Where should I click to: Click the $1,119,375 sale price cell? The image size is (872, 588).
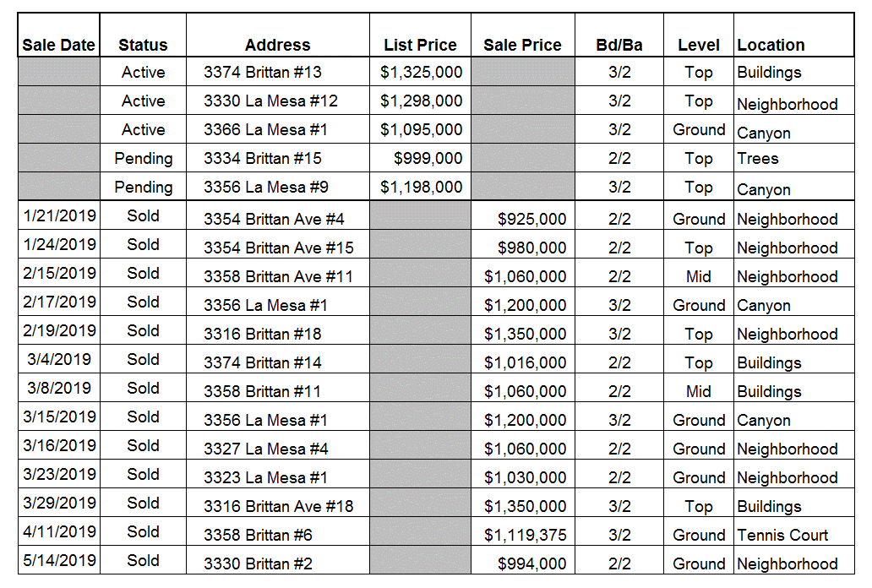click(525, 536)
